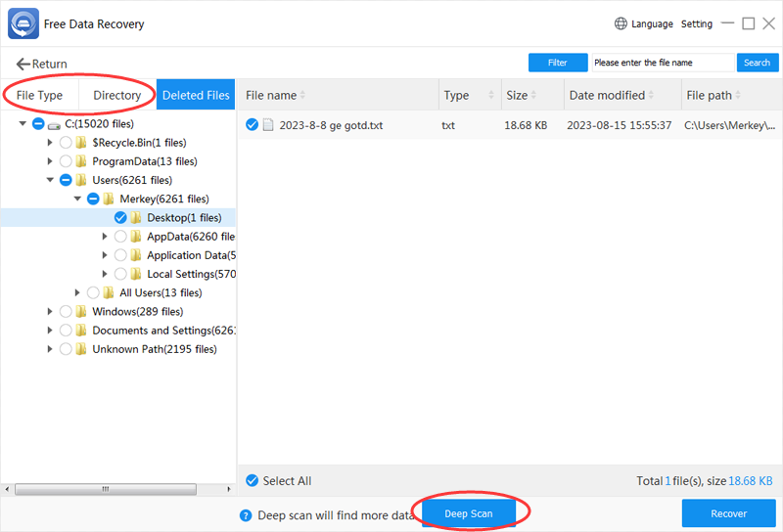Toggle the Select All checkbox
This screenshot has height=532, width=783.
[x=253, y=480]
